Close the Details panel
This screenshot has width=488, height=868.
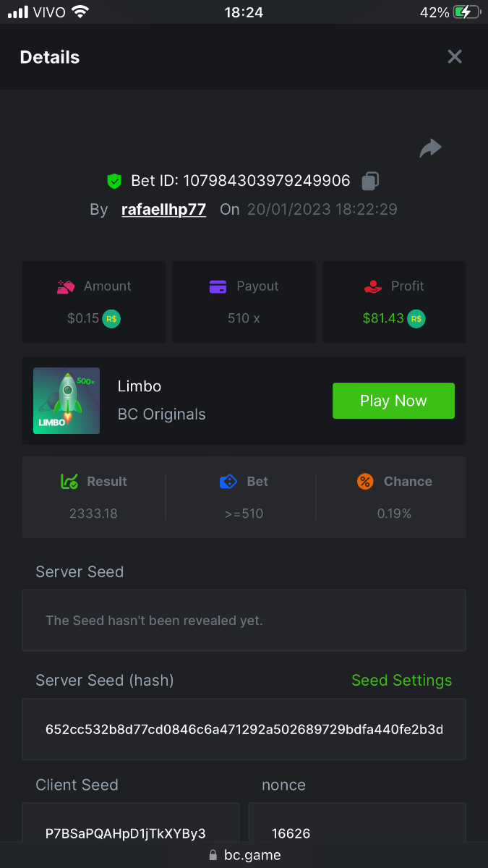click(455, 57)
